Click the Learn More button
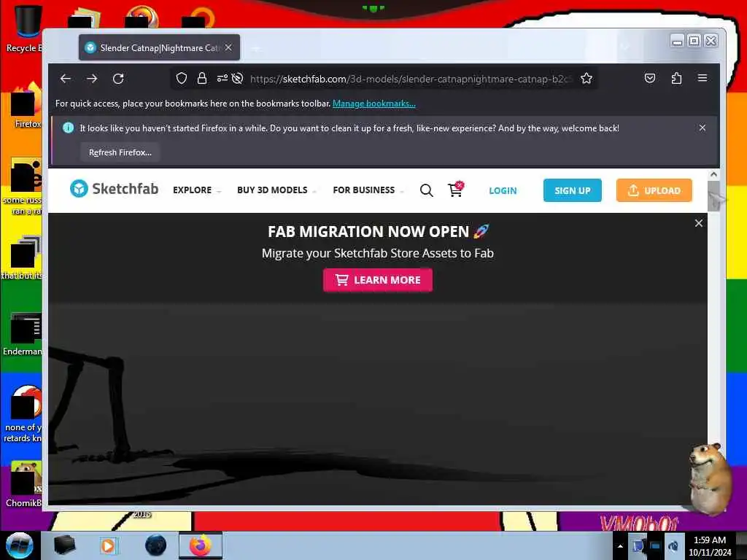The width and height of the screenshot is (747, 560). tap(378, 280)
